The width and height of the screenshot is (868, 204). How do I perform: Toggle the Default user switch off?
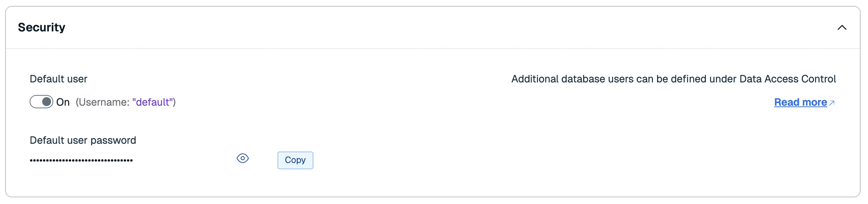click(x=41, y=102)
